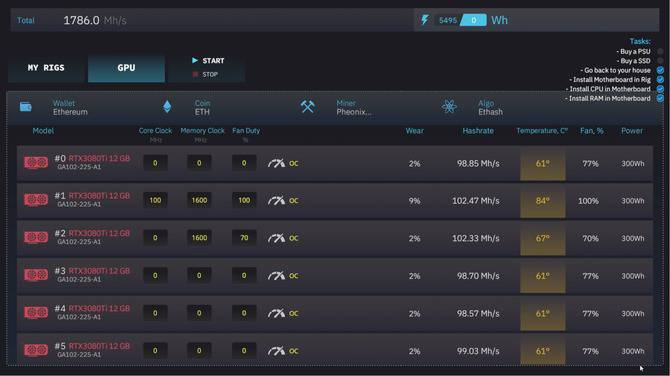Switch to the MY RIGS tab
This screenshot has width=670, height=376.
point(46,68)
